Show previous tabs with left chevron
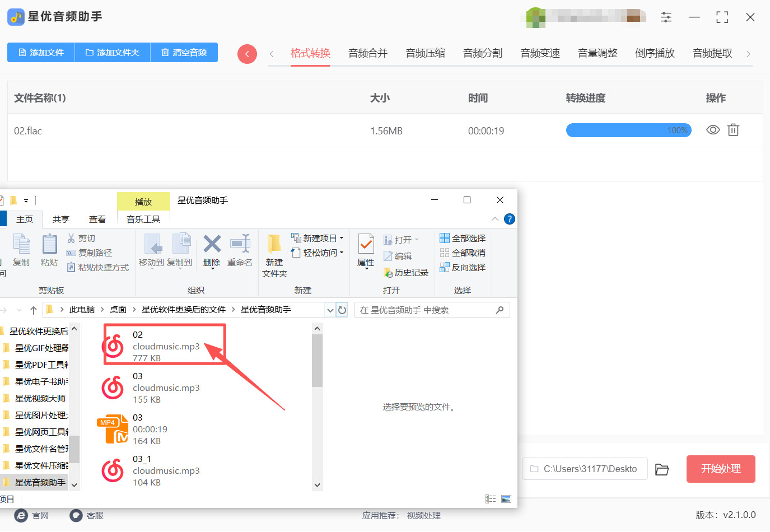Viewport: 770px width, 532px height. pos(272,54)
